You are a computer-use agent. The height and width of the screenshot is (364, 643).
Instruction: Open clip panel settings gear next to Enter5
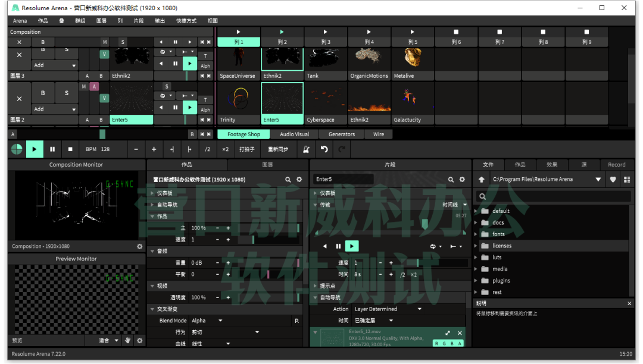(x=462, y=180)
